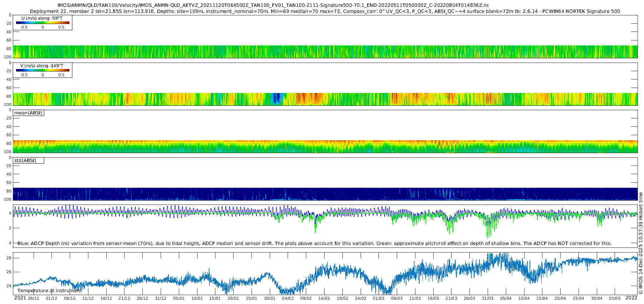Viewport: 644px width, 304px height.
Task: Click the blue ADCP depth caption text
Action: (314, 244)
